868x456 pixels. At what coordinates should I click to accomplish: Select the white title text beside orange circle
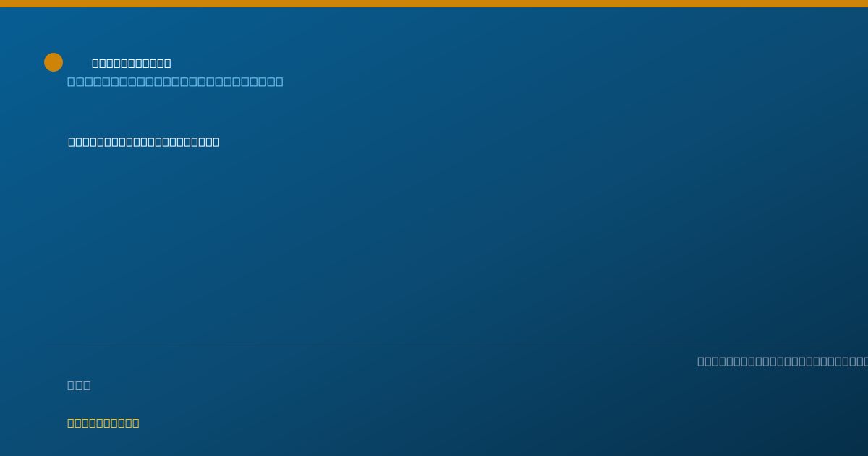click(132, 63)
